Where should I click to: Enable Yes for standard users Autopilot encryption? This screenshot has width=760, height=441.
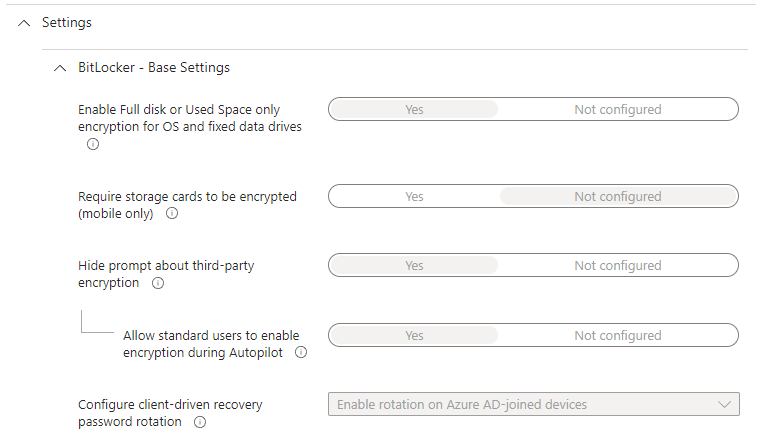(414, 335)
